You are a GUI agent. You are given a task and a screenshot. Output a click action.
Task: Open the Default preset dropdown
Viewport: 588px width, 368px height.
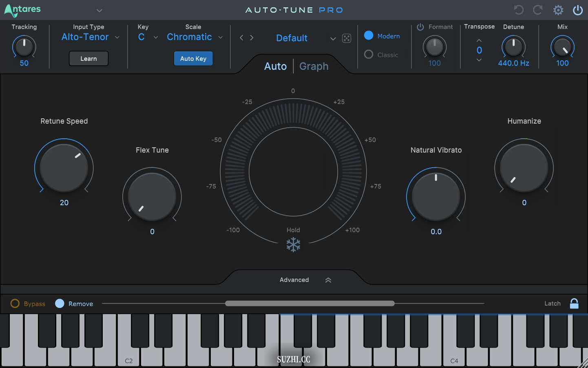[x=306, y=38]
